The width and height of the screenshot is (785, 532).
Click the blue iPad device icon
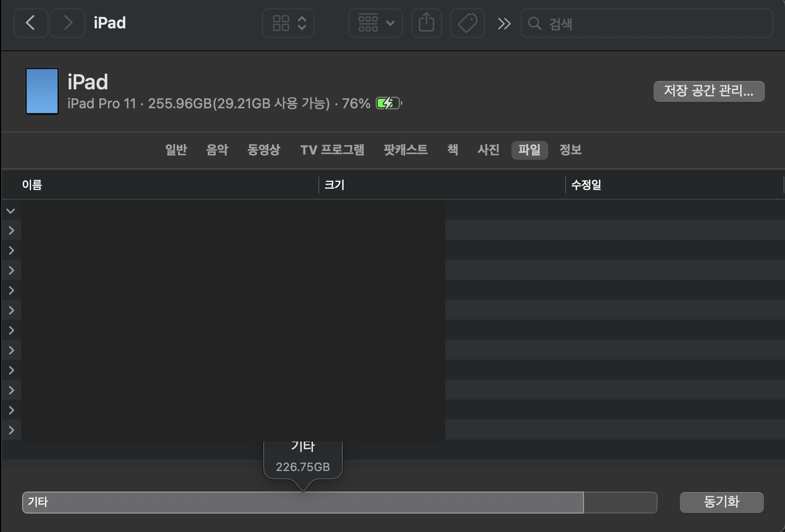pos(42,91)
